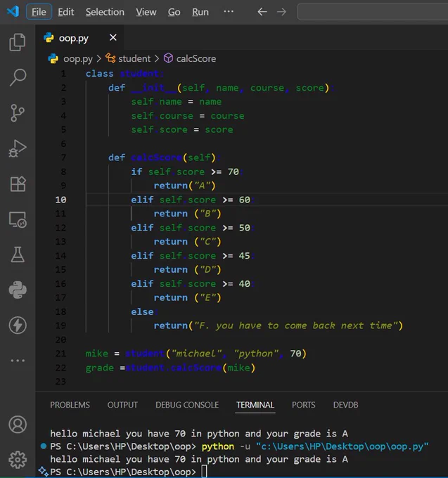Open the Edit menu

pos(66,12)
